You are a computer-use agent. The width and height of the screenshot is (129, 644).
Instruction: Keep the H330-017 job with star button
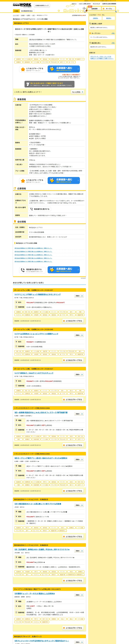[73, 399]
